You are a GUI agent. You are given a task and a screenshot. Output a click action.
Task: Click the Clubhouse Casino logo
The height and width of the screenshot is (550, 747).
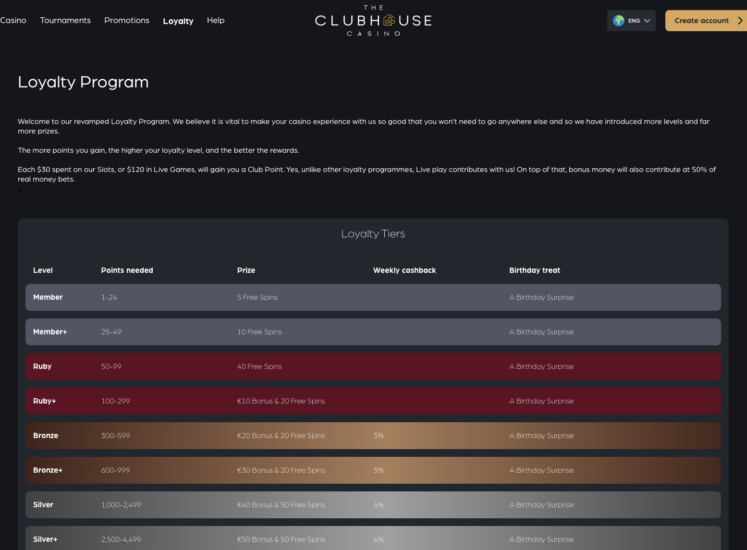pyautogui.click(x=373, y=20)
